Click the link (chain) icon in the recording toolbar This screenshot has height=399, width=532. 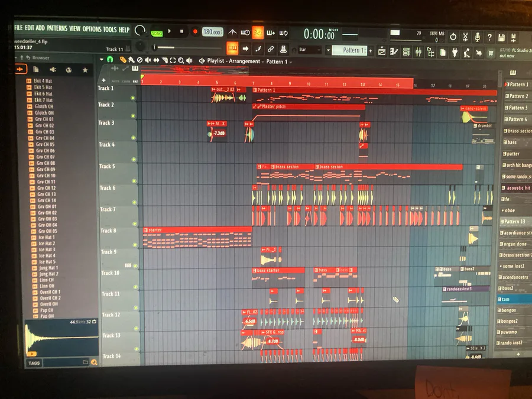(270, 49)
